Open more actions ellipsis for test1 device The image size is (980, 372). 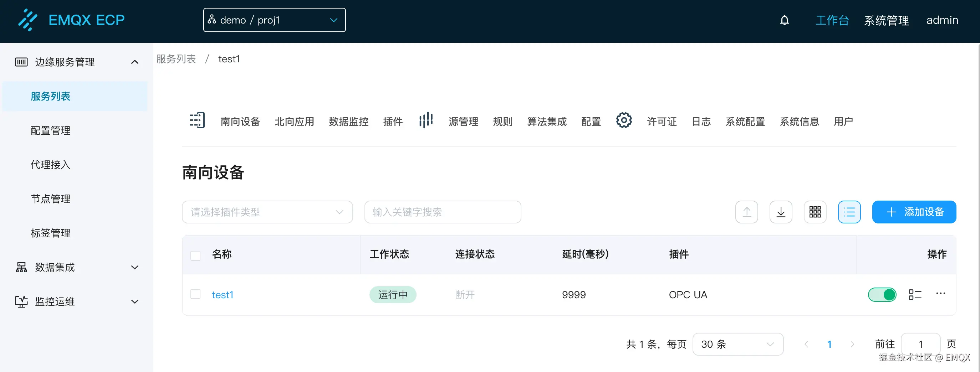pos(941,293)
